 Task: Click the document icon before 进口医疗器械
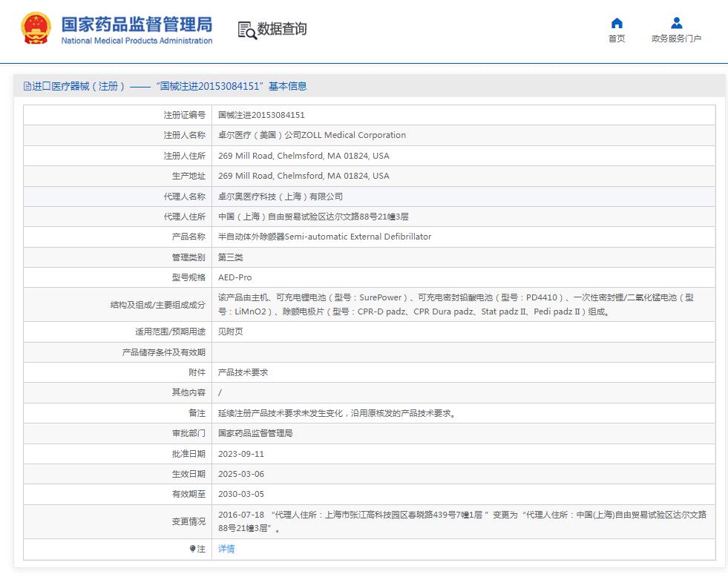pyautogui.click(x=27, y=86)
